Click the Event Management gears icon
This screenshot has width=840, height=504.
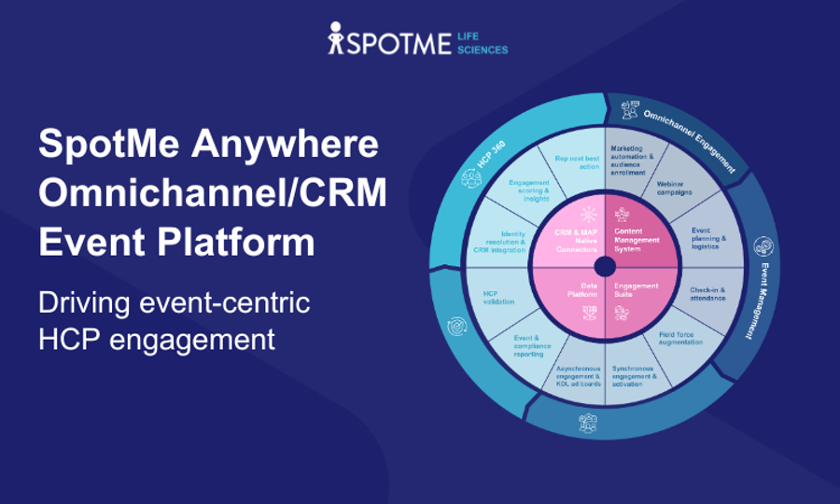(x=763, y=246)
